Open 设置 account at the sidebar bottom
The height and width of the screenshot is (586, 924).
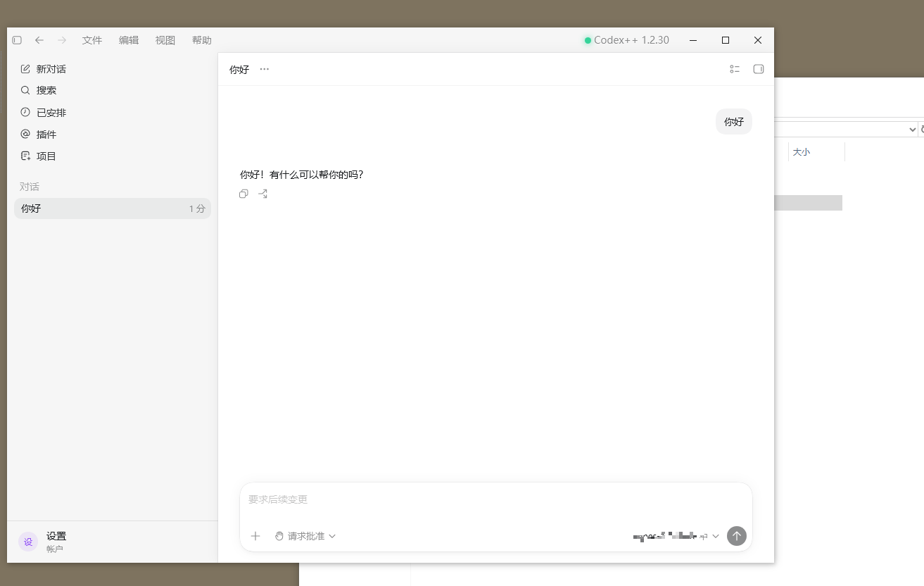click(113, 542)
